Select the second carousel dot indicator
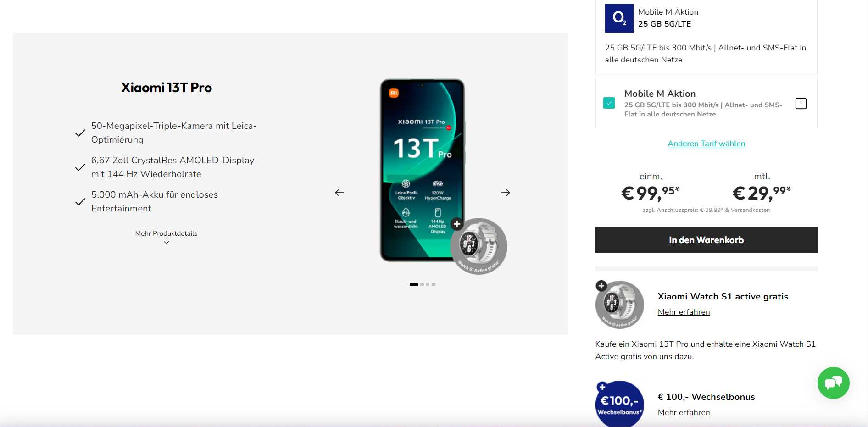Screen dimensions: 868x427 (422, 285)
